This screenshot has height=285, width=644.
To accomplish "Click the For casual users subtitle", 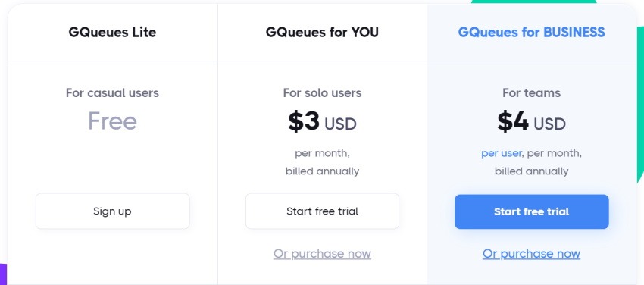I will coord(112,92).
